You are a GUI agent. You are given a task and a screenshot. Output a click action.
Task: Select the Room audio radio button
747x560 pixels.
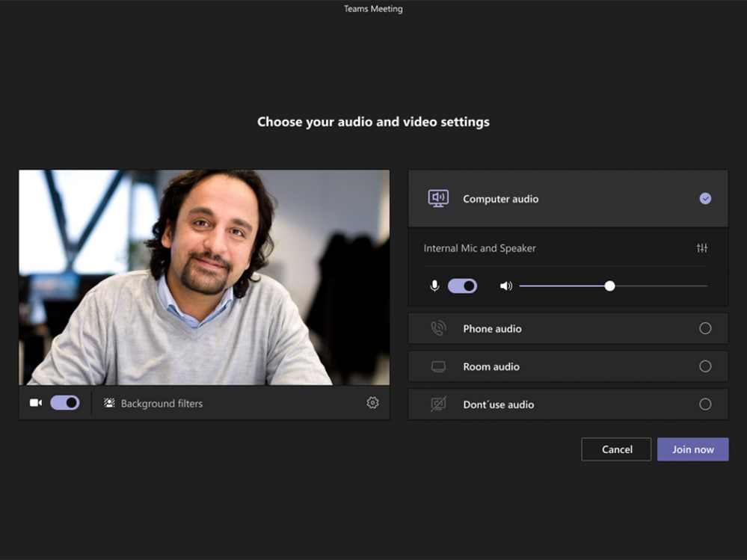click(705, 366)
